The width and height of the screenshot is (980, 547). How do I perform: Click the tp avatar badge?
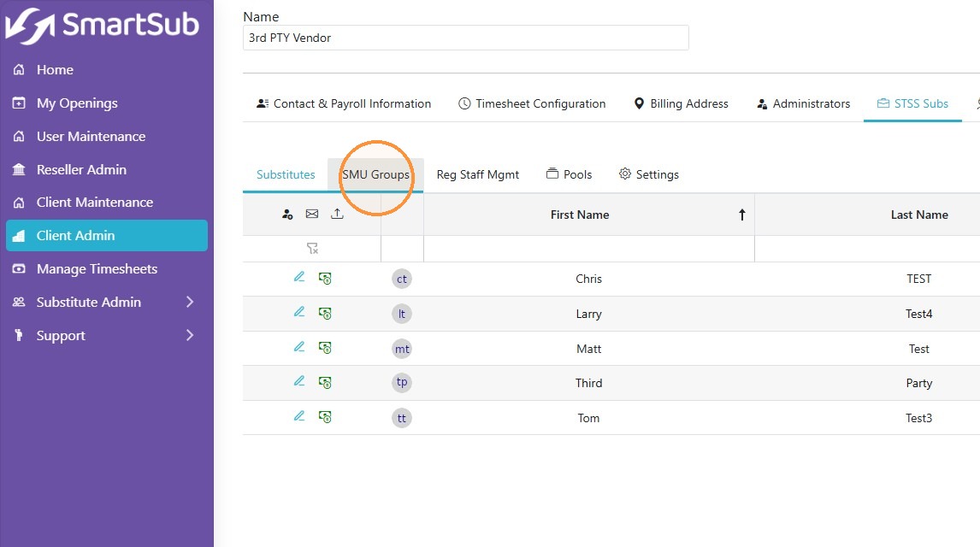402,382
